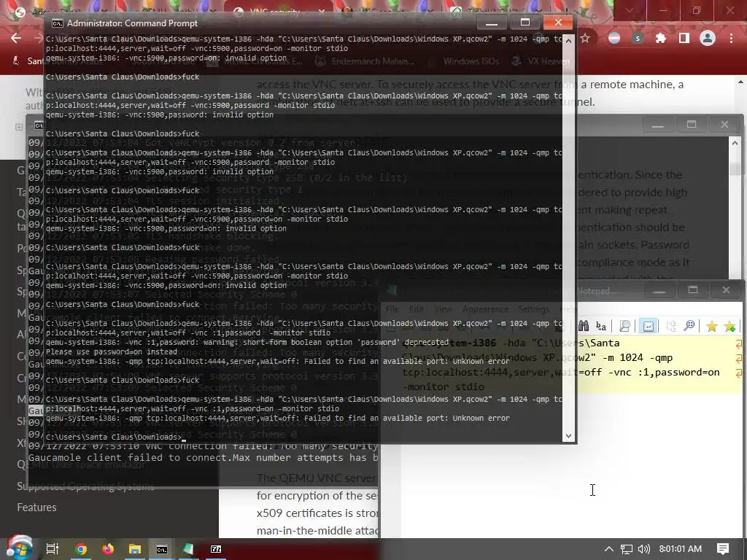This screenshot has width=747, height=560.
Task: Click the Features link in page sidebar
Action: tap(36, 507)
